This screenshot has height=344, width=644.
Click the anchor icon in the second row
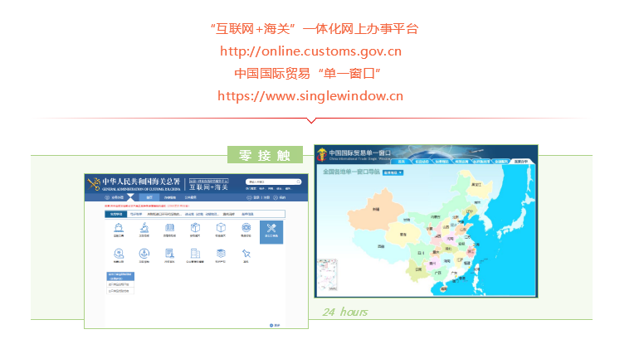click(144, 254)
